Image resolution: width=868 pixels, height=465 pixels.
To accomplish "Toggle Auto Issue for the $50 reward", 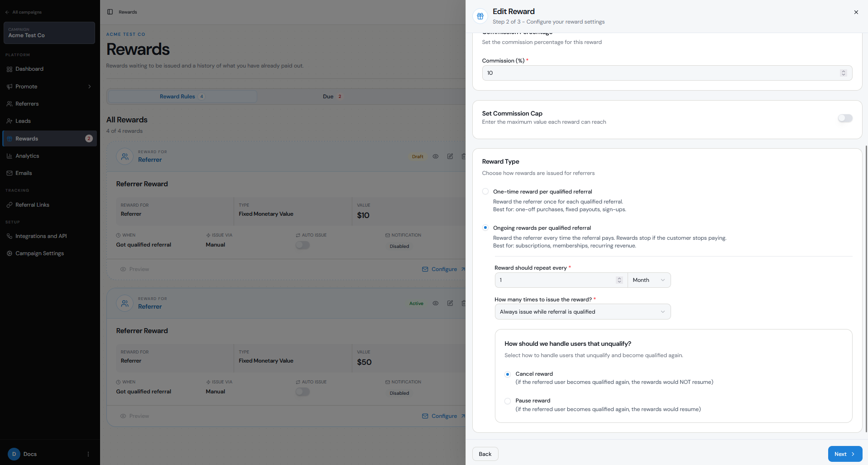I will (302, 392).
